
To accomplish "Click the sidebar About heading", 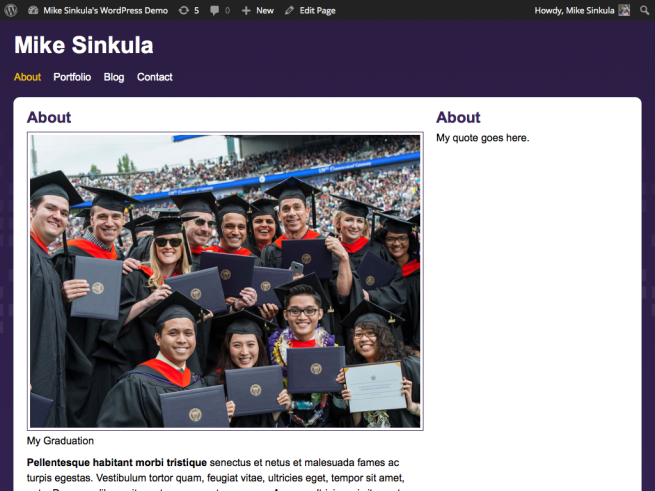I will point(458,117).
